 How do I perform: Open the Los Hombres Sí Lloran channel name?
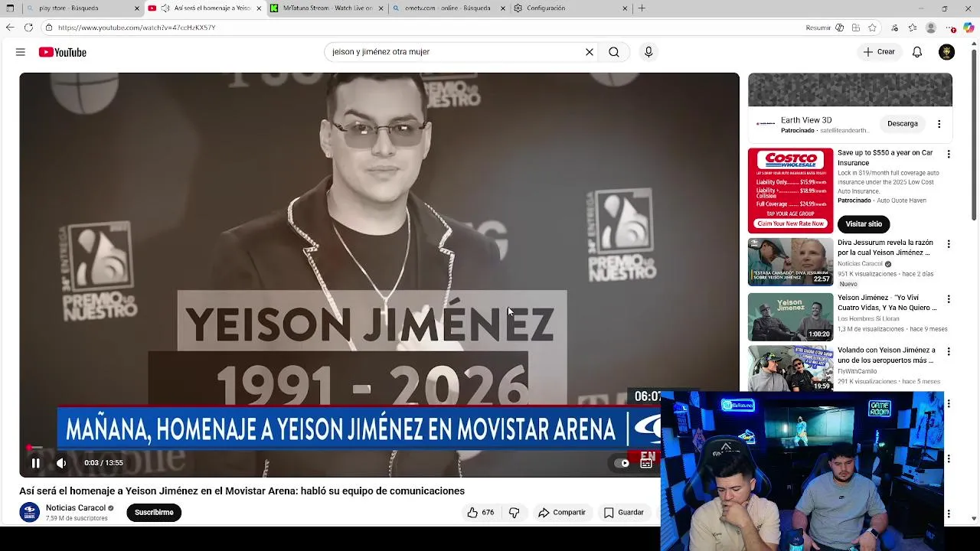click(x=870, y=318)
